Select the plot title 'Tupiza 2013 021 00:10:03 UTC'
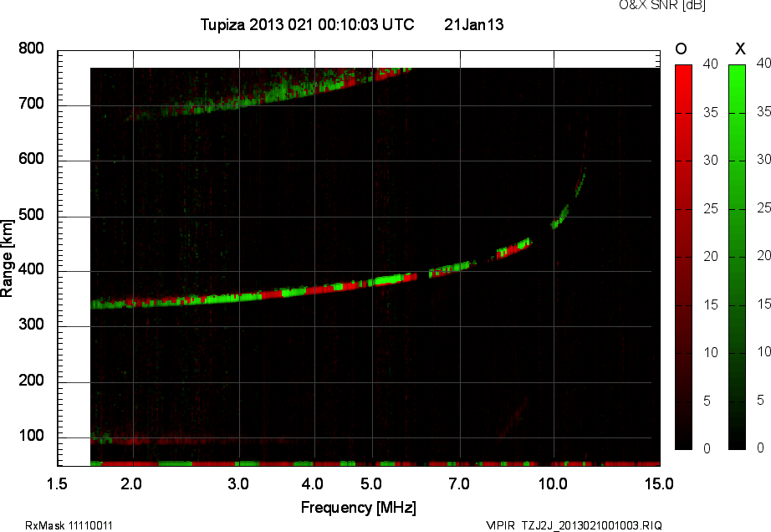 point(308,24)
